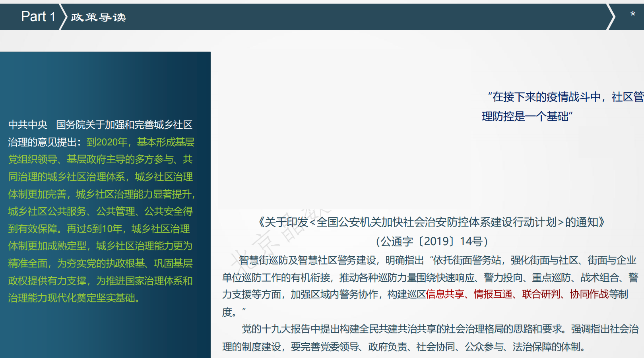Click the line '治理能力现代化奠定坚实基础。'
This screenshot has height=358, width=644.
(x=74, y=298)
